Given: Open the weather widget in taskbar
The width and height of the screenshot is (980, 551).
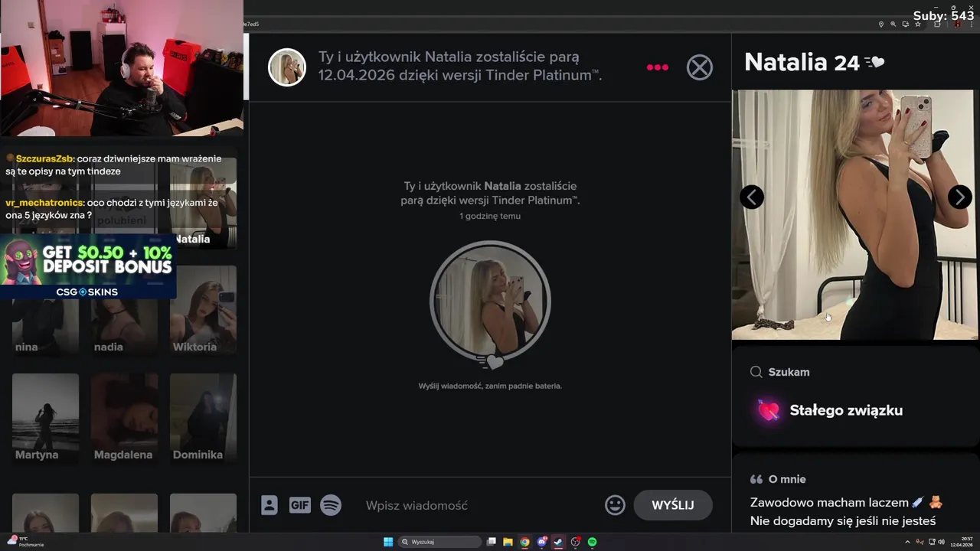Looking at the screenshot, I should [x=24, y=542].
